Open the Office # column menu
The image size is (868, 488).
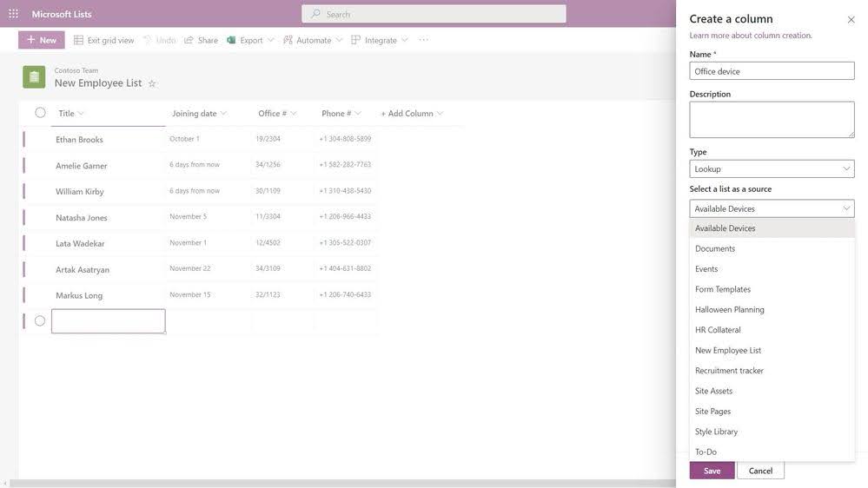[x=277, y=114]
